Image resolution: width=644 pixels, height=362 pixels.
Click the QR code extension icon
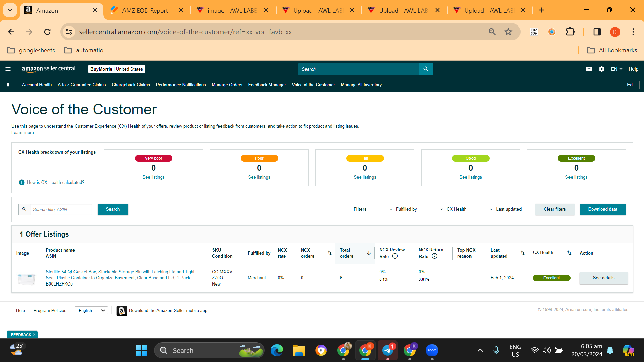click(534, 32)
